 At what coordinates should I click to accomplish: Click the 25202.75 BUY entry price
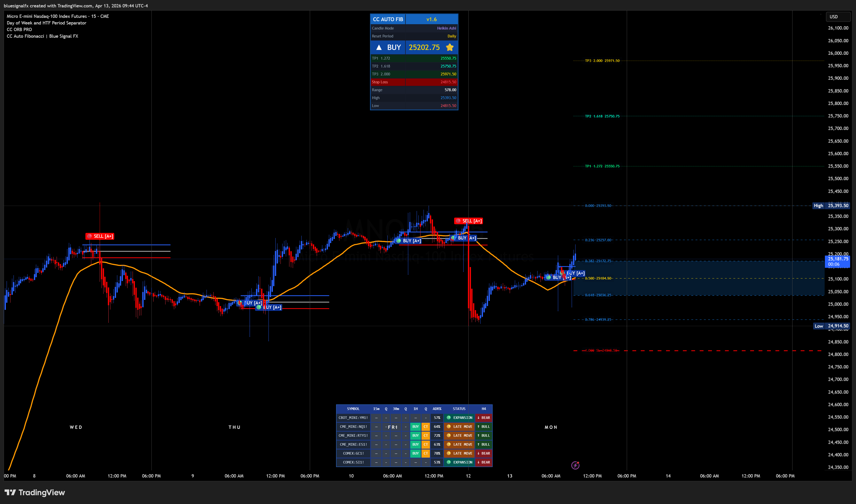coord(424,48)
